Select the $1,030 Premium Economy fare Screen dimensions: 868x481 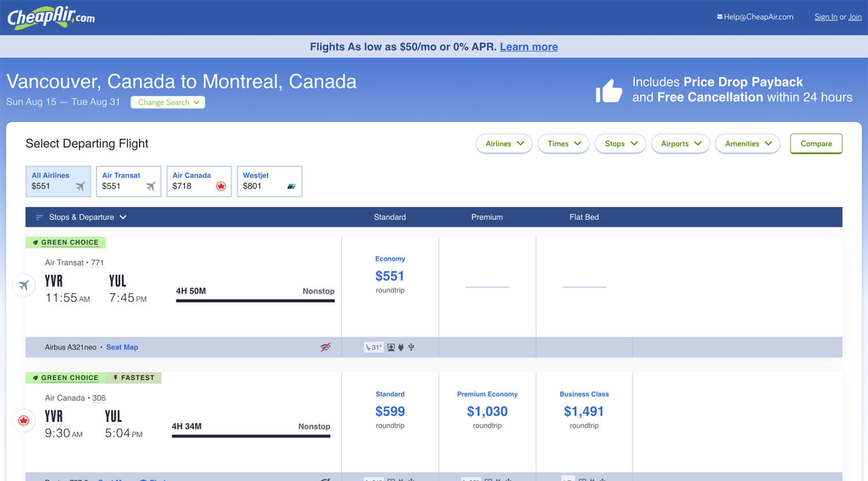[487, 411]
